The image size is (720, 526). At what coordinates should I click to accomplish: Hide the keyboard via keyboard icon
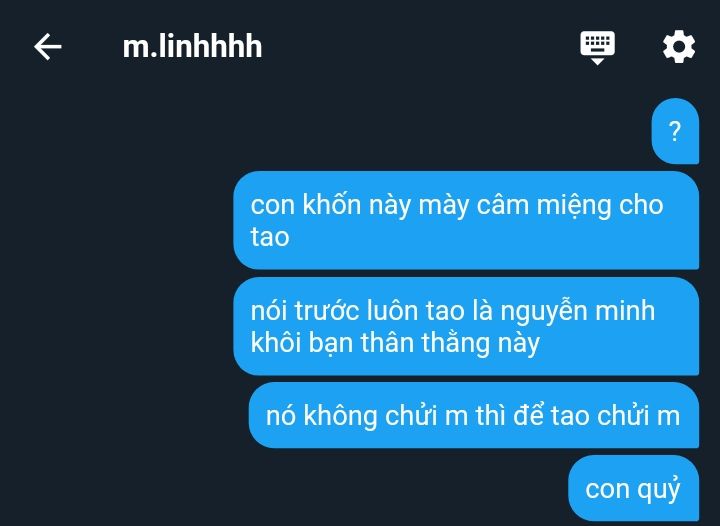pos(597,48)
